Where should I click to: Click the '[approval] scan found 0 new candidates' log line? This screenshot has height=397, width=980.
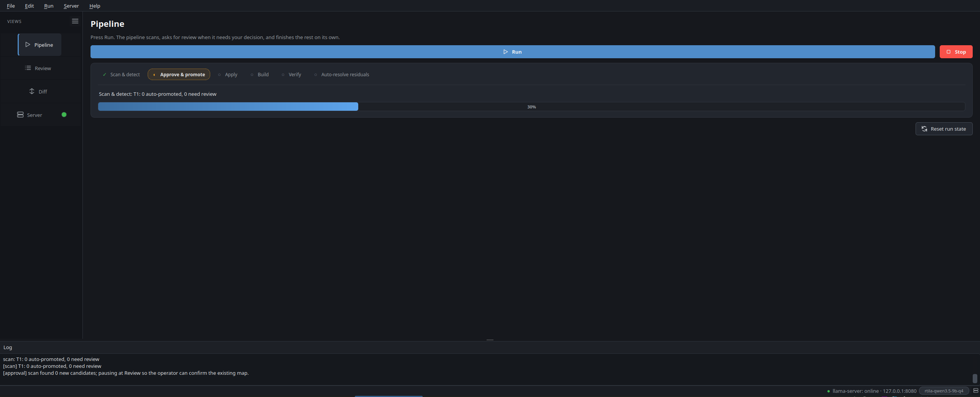pyautogui.click(x=126, y=373)
